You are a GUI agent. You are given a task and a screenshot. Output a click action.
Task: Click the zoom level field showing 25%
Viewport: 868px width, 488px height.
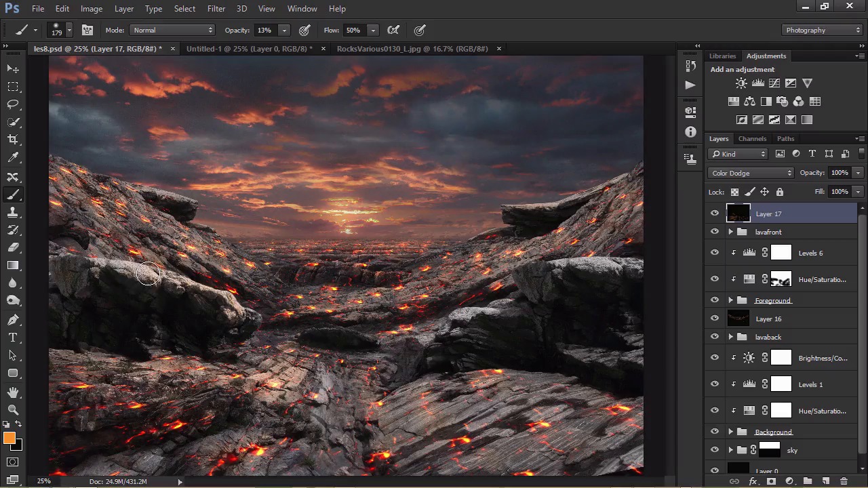pos(44,481)
